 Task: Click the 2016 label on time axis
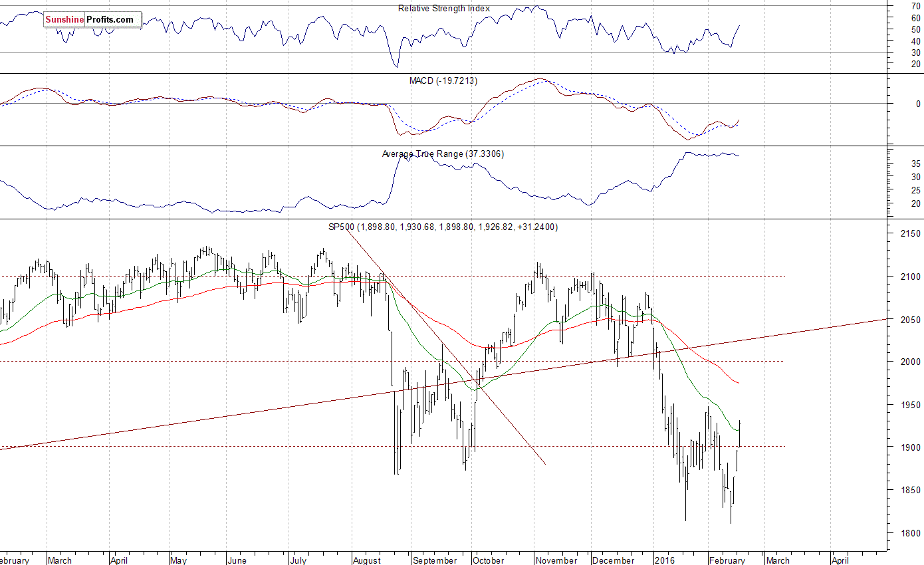coord(665,560)
